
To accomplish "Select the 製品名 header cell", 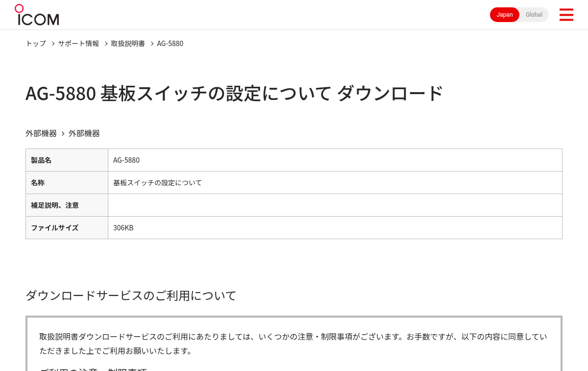I will click(67, 160).
